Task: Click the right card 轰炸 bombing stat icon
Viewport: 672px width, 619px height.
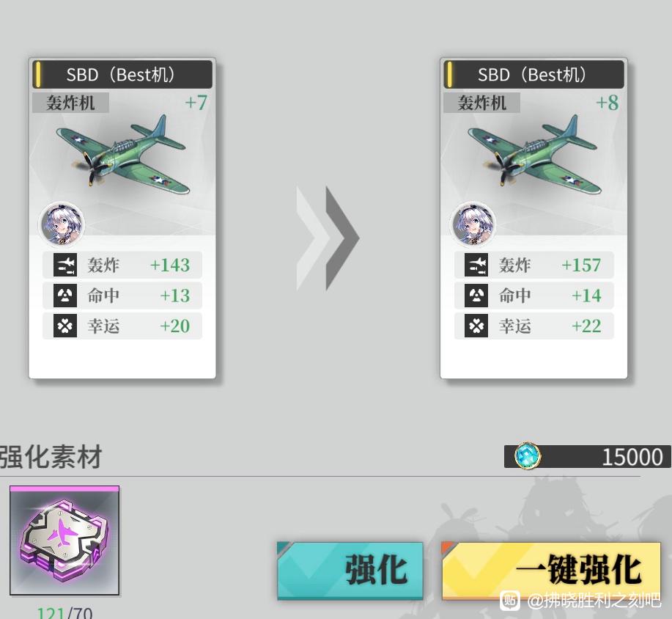Action: [x=476, y=265]
